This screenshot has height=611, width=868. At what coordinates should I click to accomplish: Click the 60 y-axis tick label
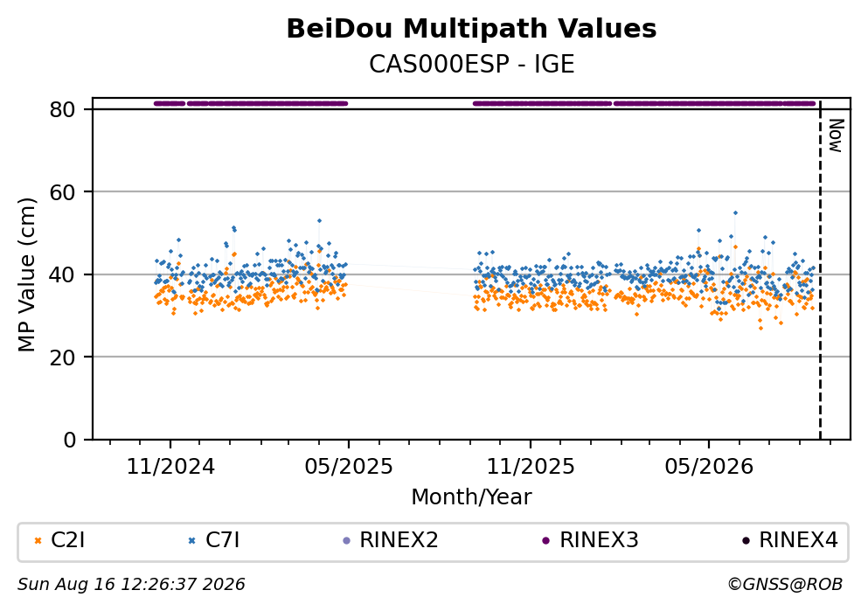coord(63,192)
